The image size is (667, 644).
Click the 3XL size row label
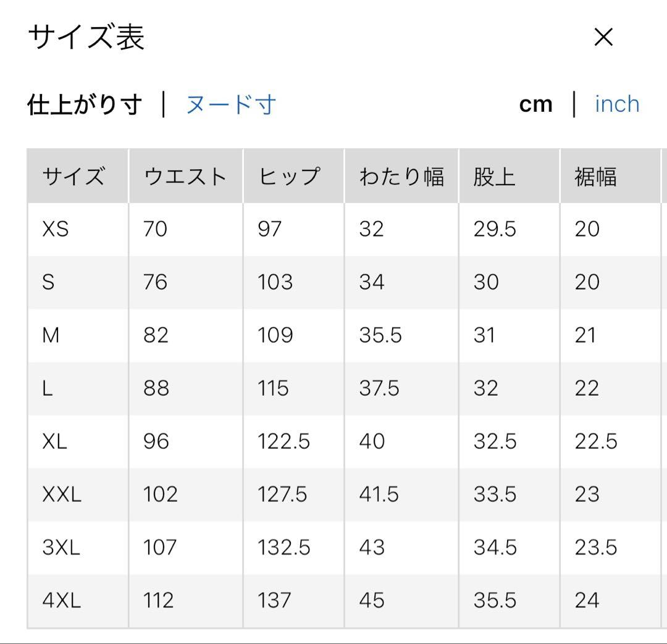pyautogui.click(x=61, y=548)
